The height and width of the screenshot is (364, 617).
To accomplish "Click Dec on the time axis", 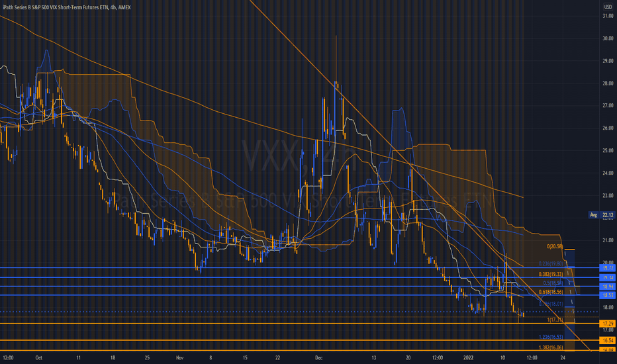I will tap(318, 357).
